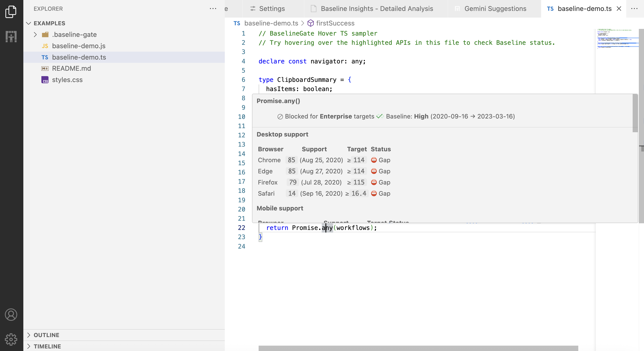
Task: Open Baseline Insights - Detailed Analysis tab
Action: (x=377, y=9)
